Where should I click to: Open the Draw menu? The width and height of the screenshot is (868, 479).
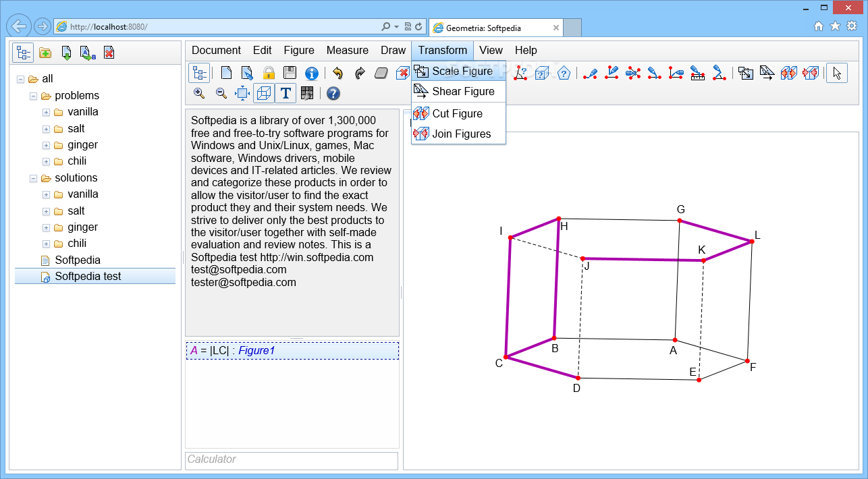tap(394, 50)
